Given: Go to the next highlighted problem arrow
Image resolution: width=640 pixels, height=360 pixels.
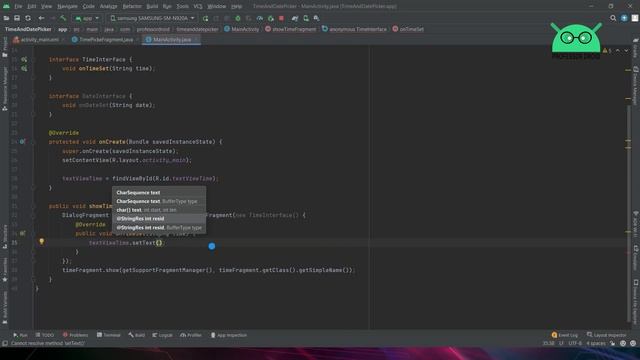Looking at the screenshot, I should [627, 51].
